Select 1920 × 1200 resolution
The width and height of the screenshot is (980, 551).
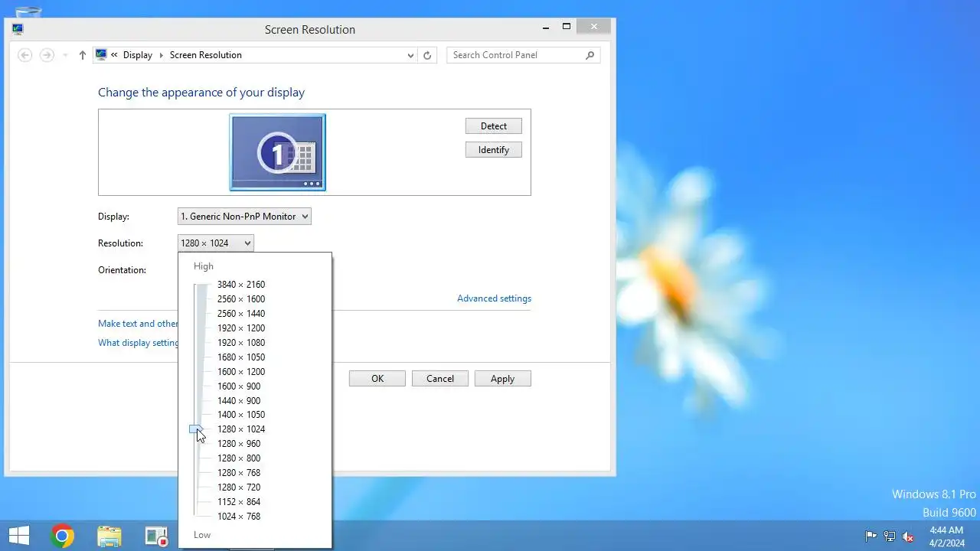click(241, 328)
